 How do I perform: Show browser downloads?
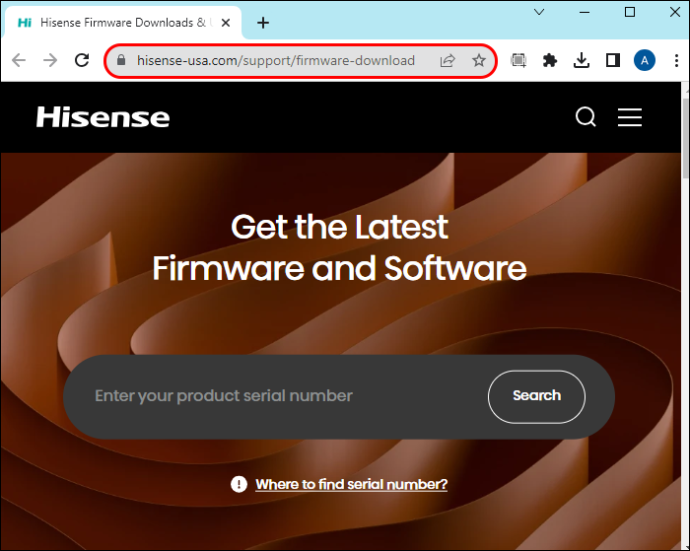pyautogui.click(x=581, y=60)
